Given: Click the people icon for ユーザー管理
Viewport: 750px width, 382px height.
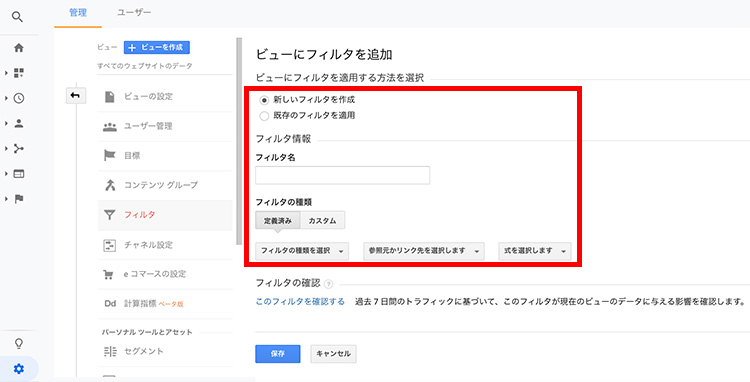Looking at the screenshot, I should tap(110, 127).
